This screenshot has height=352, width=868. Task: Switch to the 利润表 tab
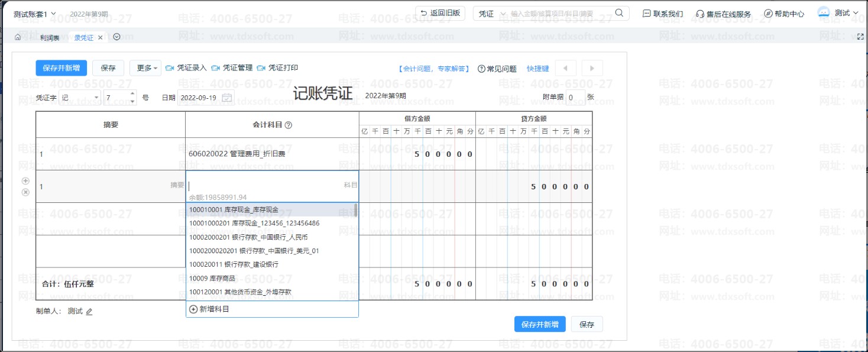coord(50,38)
